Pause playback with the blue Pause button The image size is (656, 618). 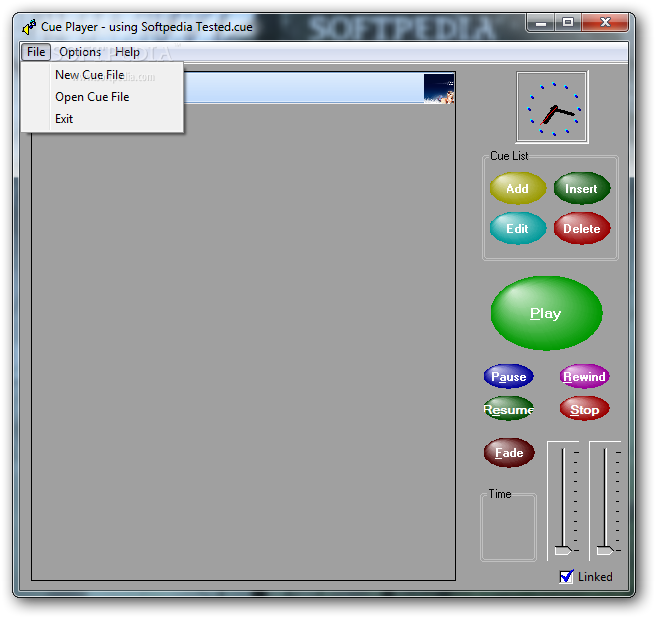click(x=508, y=376)
